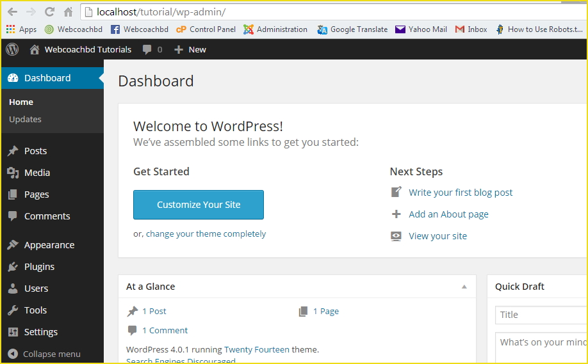This screenshot has height=364, width=588.
Task: Open the WordPress logo menu in the admin bar
Action: 12,49
